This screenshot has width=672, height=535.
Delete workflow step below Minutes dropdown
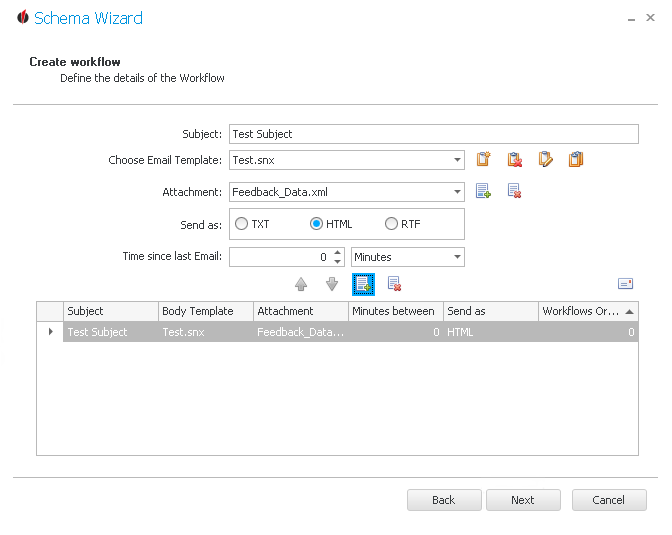pyautogui.click(x=394, y=284)
